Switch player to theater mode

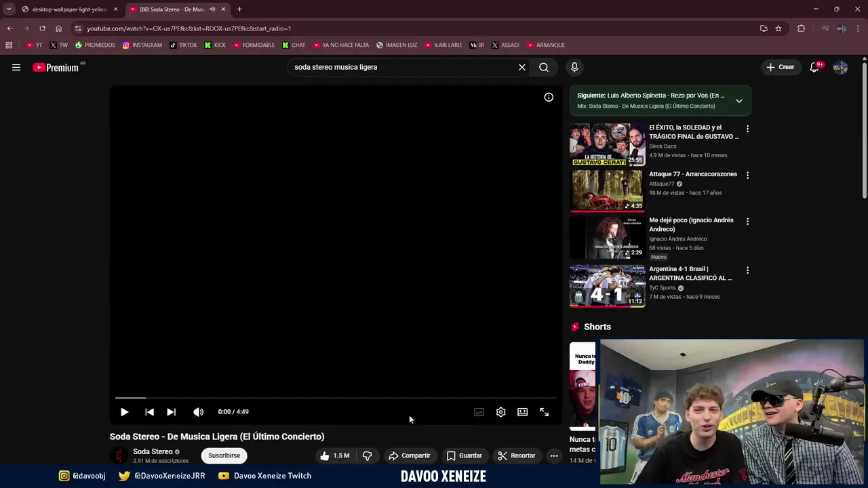(522, 411)
